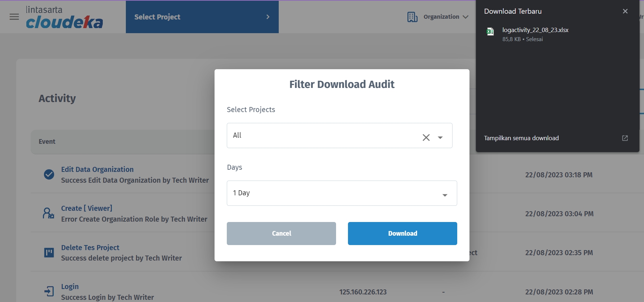
Task: Click the Excel file icon in downloads
Action: click(490, 32)
